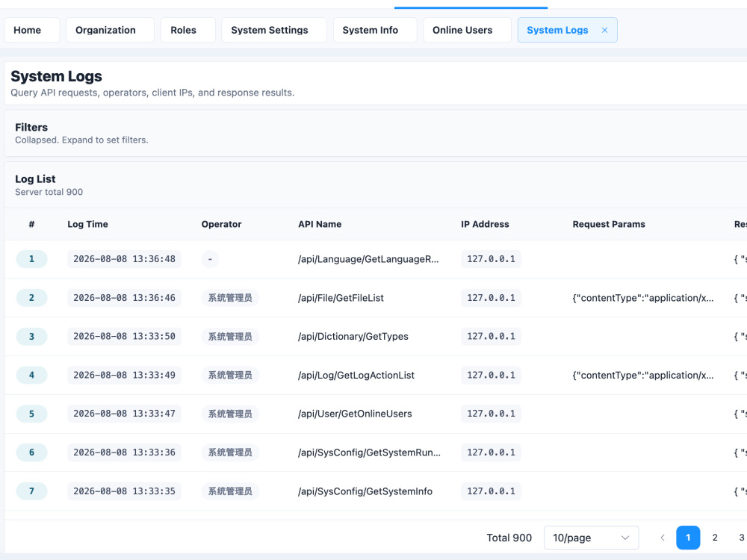Click request params in GetLogActionList row
The width and height of the screenshot is (747, 560).
643,376
